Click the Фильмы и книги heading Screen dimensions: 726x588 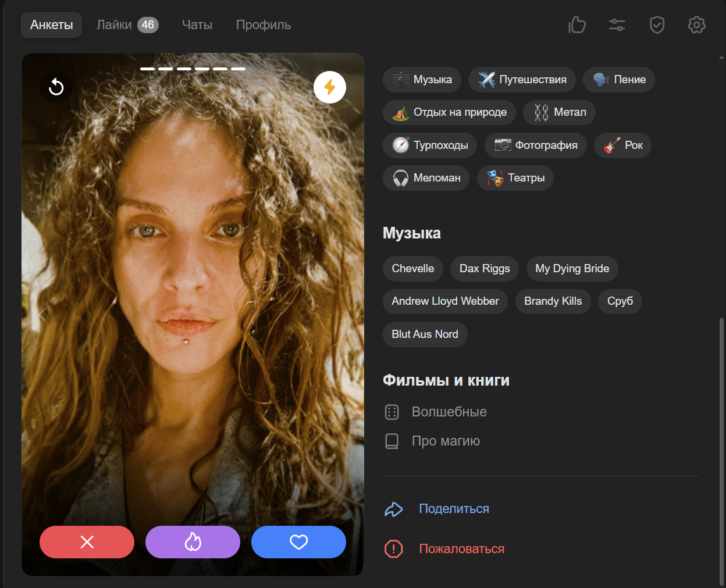point(446,380)
